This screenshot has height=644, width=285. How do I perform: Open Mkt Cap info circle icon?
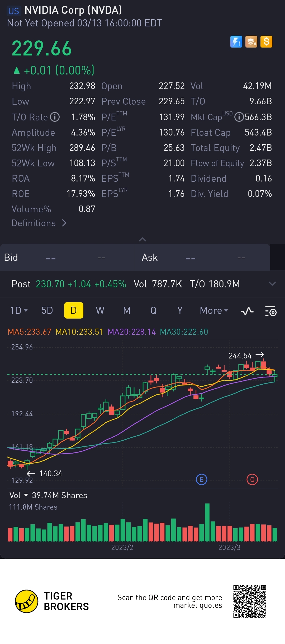[x=239, y=117]
